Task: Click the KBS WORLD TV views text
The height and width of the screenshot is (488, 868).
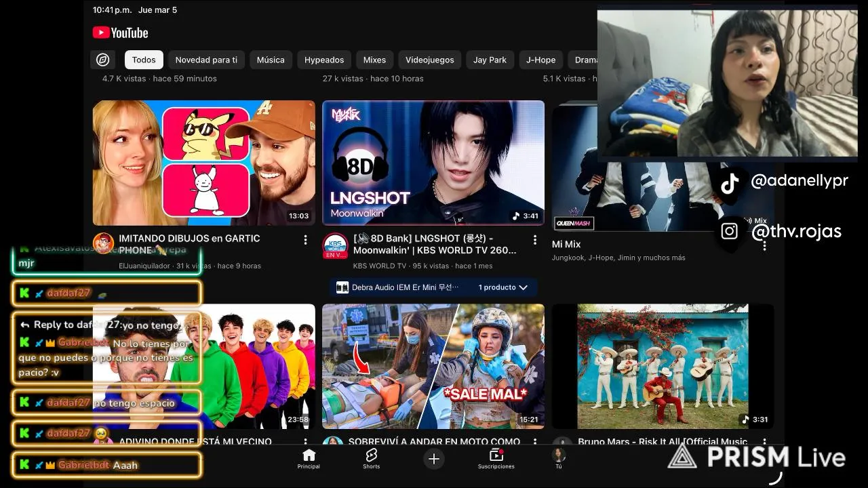Action: coord(423,266)
